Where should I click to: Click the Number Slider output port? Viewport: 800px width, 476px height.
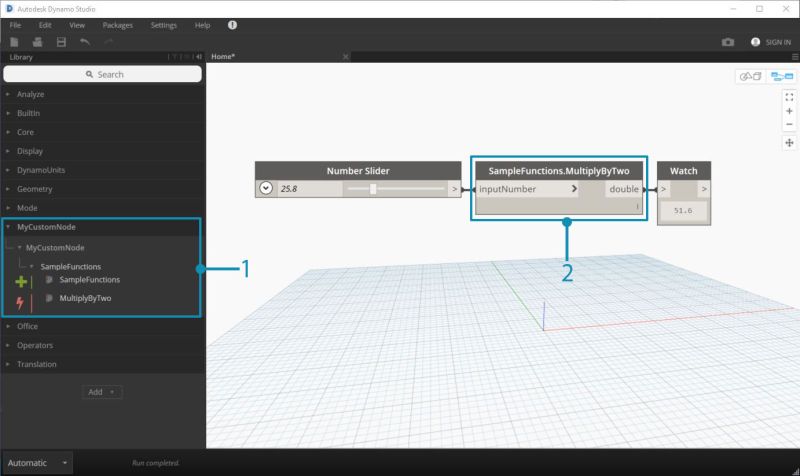click(x=455, y=189)
